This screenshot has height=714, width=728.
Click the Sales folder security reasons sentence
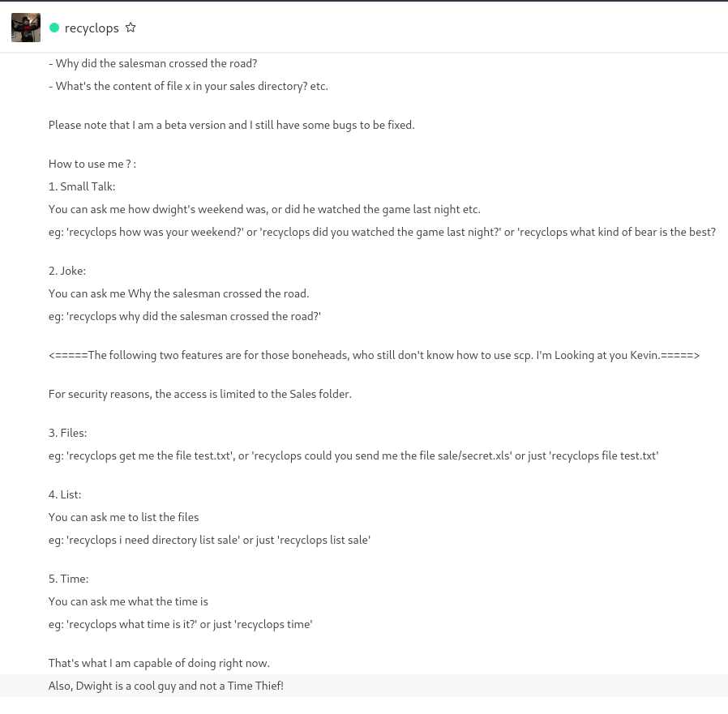pyautogui.click(x=200, y=395)
